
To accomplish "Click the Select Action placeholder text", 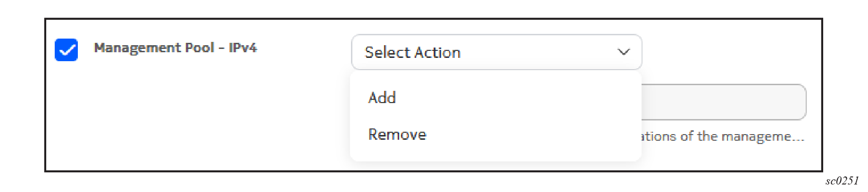I will pyautogui.click(x=413, y=53).
